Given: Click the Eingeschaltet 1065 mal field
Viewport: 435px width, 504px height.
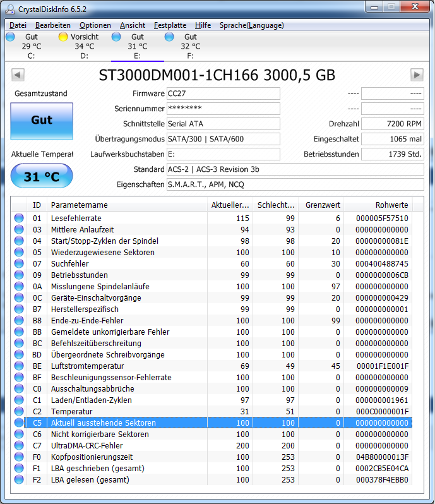Looking at the screenshot, I should click(x=393, y=139).
